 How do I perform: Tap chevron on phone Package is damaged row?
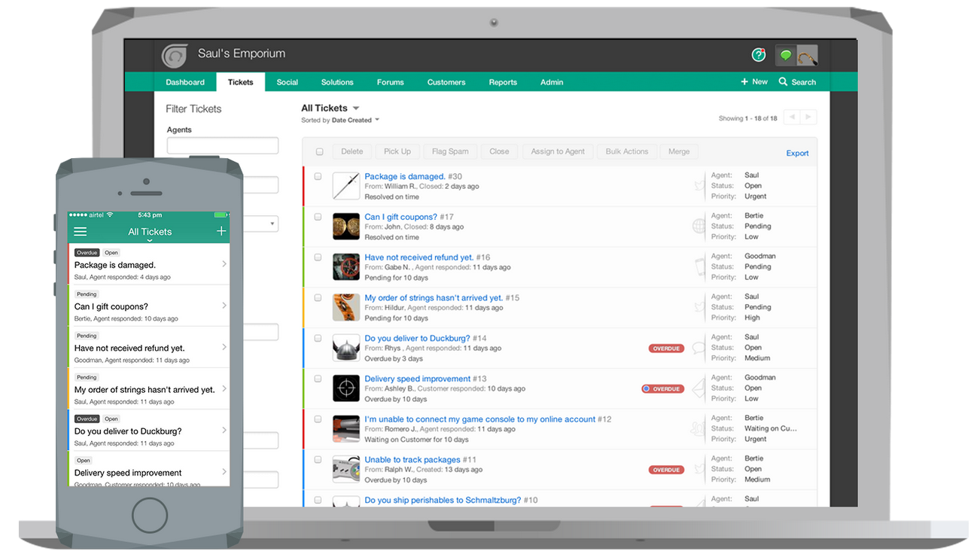click(x=224, y=264)
